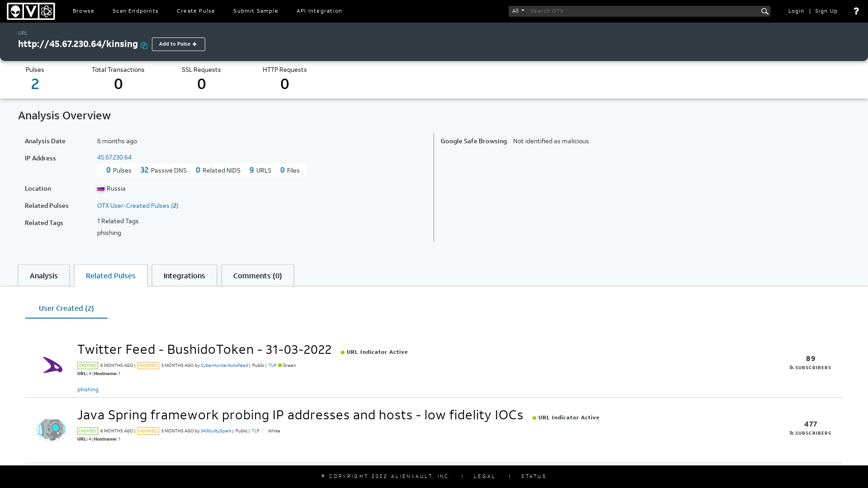The height and width of the screenshot is (488, 868).
Task: Open API Integration page
Action: click(x=319, y=11)
